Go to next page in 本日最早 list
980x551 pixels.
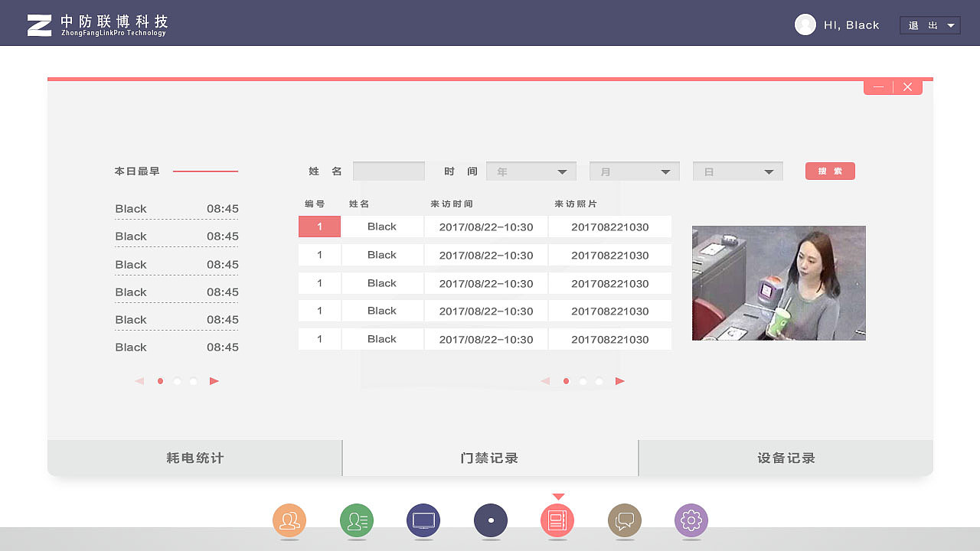[214, 381]
